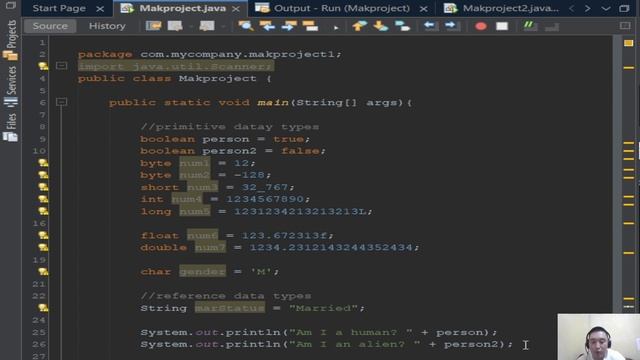Click the Find Selection magnifier icon
The height and width of the screenshot is (360, 640).
point(246,26)
